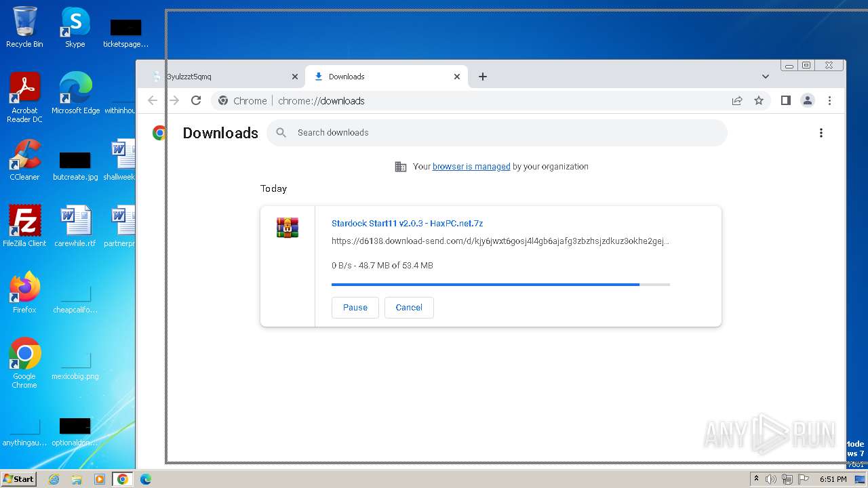Show hidden system tray icons
The width and height of the screenshot is (868, 488).
coord(756,479)
